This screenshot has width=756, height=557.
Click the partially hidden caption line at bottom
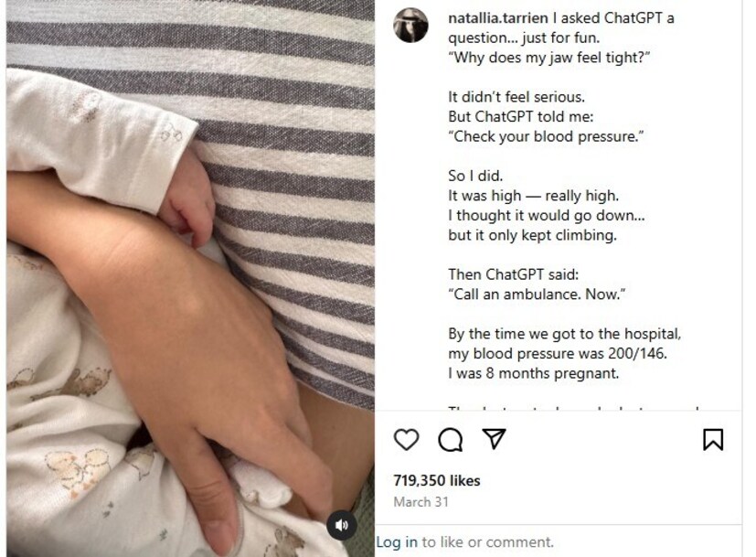(x=574, y=408)
